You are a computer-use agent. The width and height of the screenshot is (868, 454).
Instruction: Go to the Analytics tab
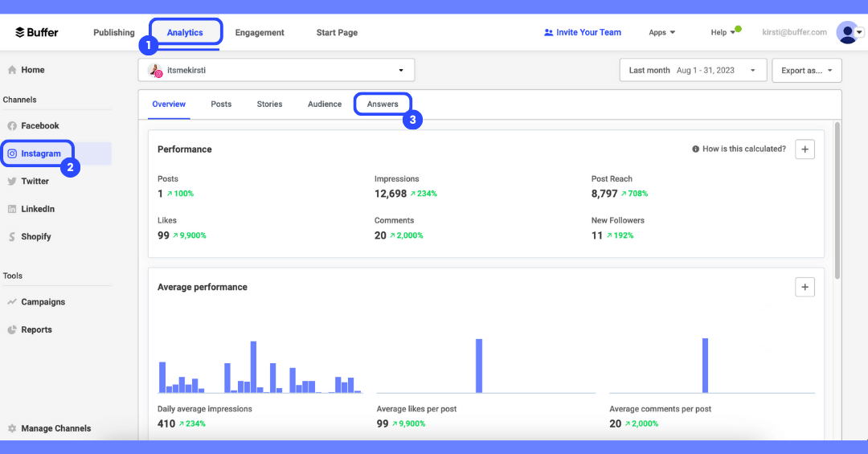pyautogui.click(x=185, y=33)
